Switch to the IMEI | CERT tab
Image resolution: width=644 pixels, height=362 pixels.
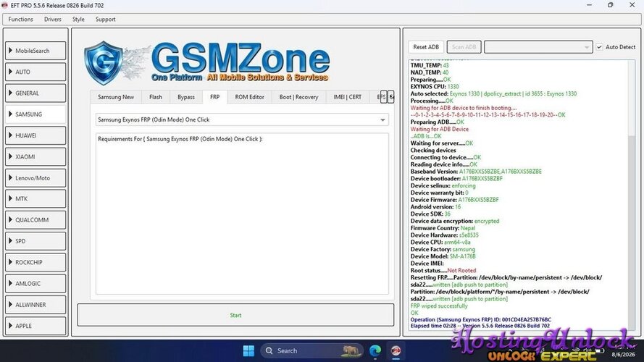348,97
